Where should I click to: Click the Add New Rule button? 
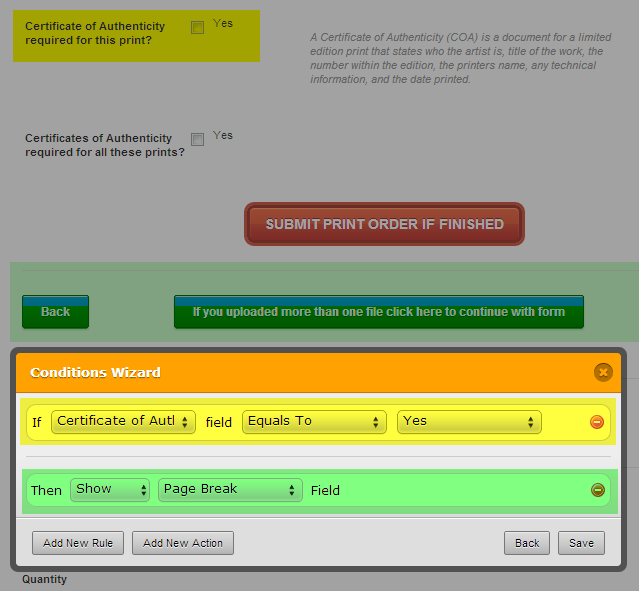[78, 543]
